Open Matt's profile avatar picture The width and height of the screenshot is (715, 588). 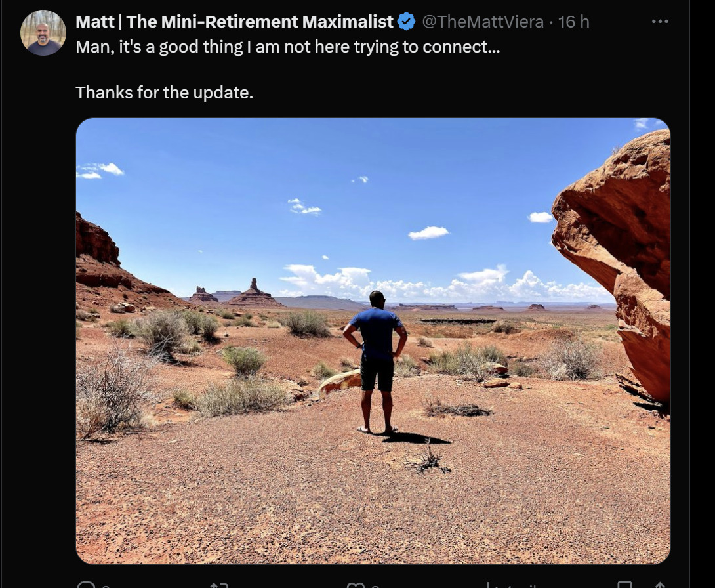43,33
